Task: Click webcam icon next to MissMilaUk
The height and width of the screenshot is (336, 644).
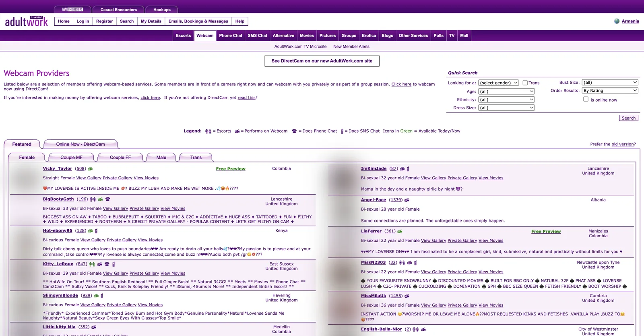Action: point(407,296)
